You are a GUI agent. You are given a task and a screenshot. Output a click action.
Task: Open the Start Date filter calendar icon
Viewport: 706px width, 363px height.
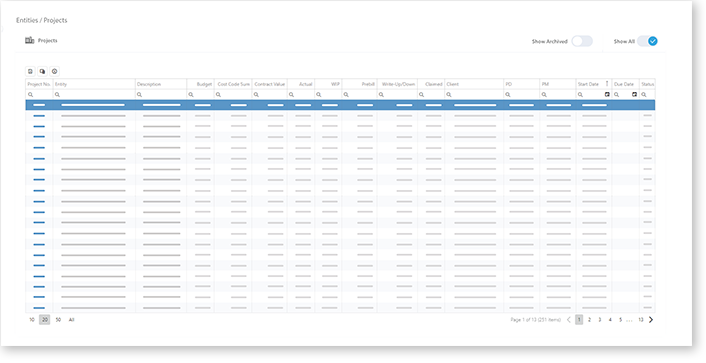pyautogui.click(x=607, y=95)
